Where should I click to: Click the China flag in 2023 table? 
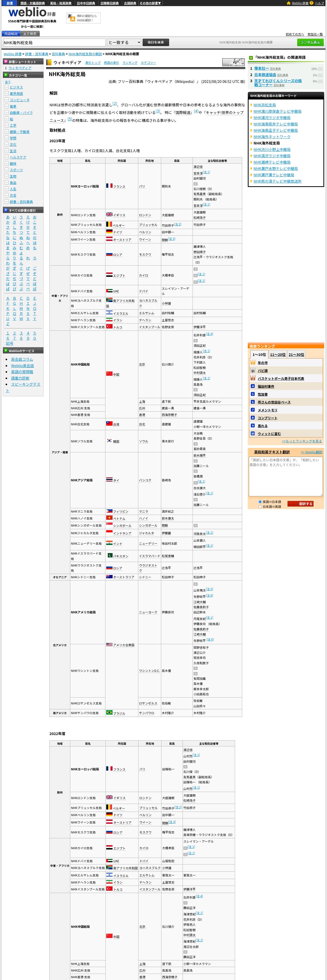[x=109, y=373]
